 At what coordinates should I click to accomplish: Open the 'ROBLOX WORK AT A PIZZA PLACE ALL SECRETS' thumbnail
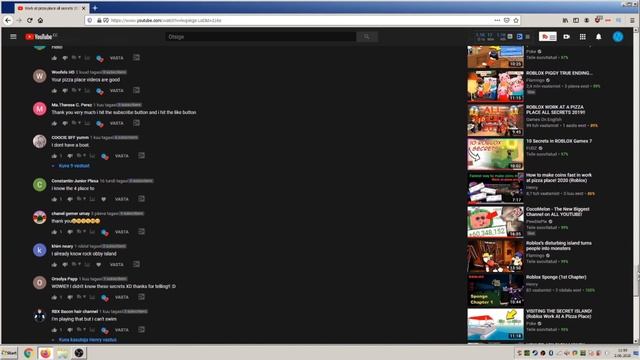[495, 120]
